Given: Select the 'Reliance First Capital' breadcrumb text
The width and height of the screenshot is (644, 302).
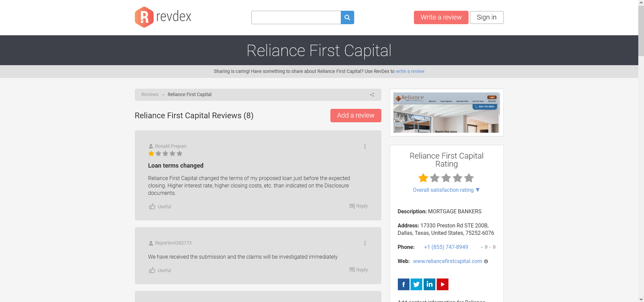Looking at the screenshot, I should coord(190,94).
